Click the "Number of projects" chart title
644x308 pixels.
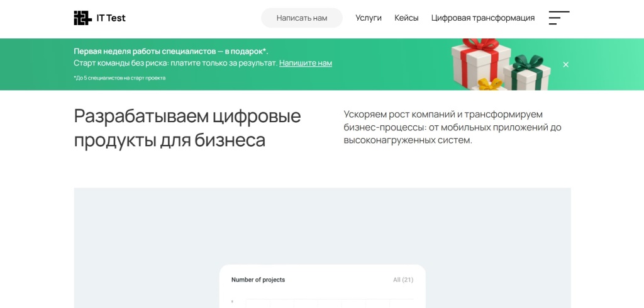(258, 280)
